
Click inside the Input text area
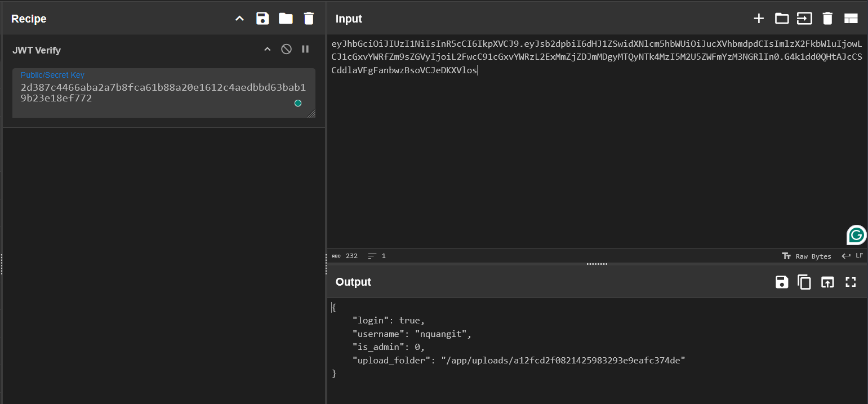(x=597, y=141)
